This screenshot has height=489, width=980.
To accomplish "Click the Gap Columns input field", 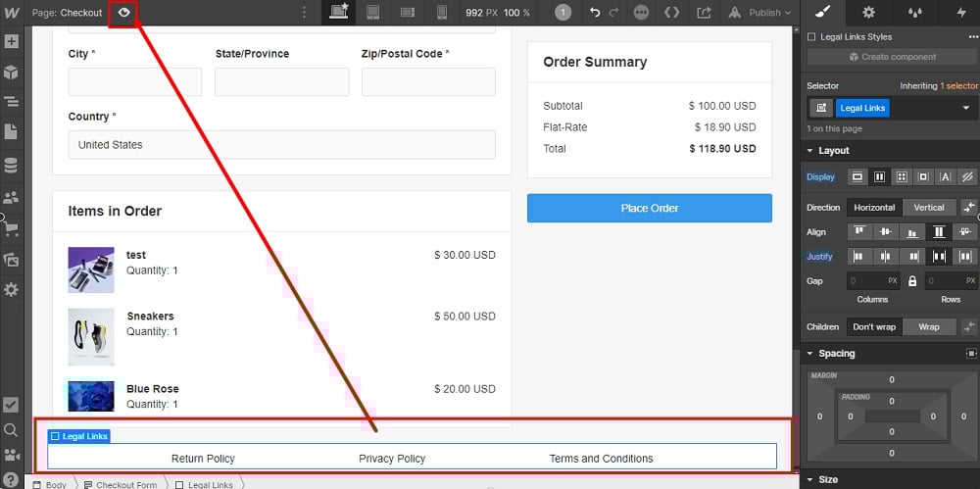I will click(873, 281).
